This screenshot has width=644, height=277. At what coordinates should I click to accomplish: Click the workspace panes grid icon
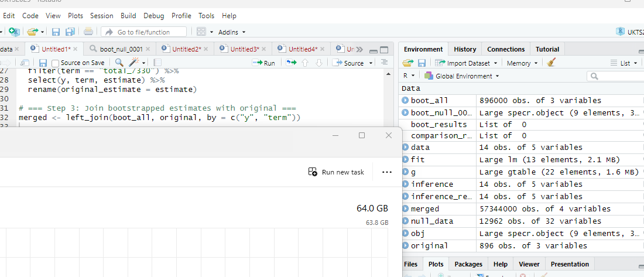point(201,32)
